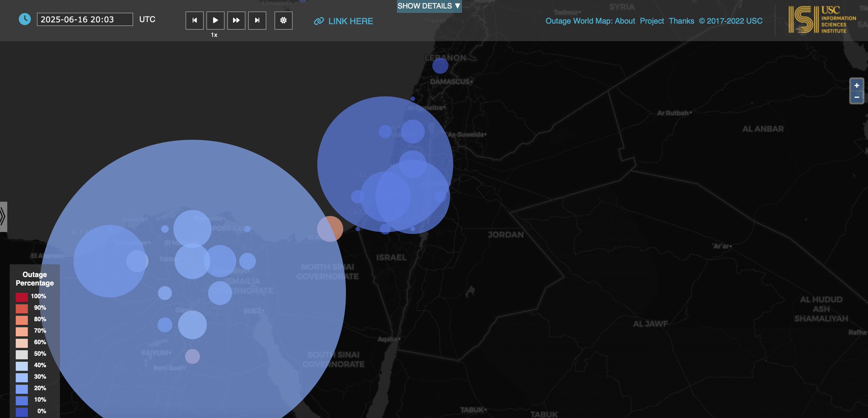This screenshot has height=418, width=868.
Task: Click the USC ISI logo
Action: point(822,19)
